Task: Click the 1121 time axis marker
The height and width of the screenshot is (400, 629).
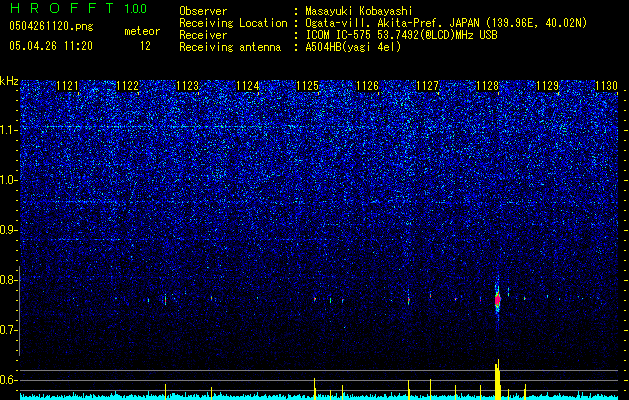Action: 67,86
